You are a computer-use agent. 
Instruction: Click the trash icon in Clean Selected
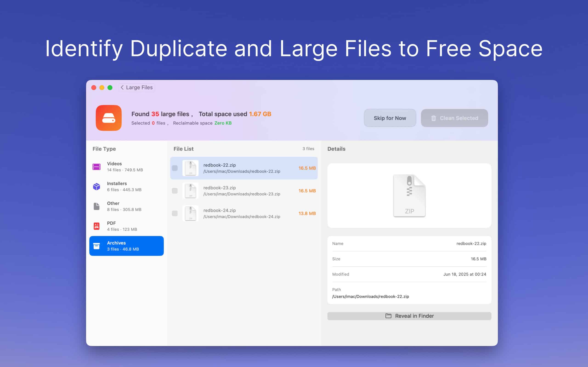click(433, 118)
